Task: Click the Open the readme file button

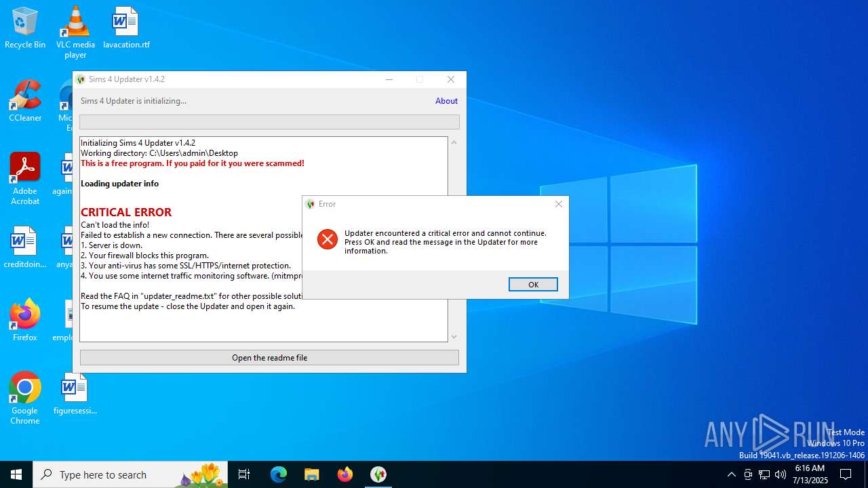Action: (x=269, y=357)
